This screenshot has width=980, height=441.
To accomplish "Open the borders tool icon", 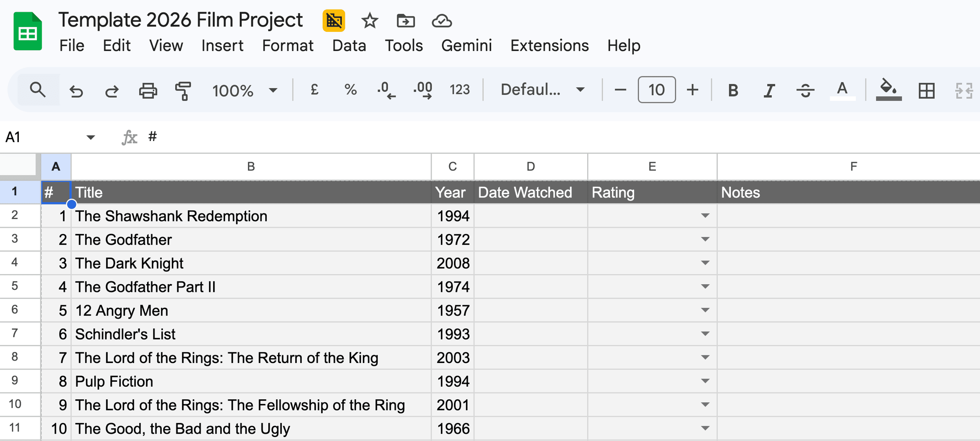I will point(926,90).
